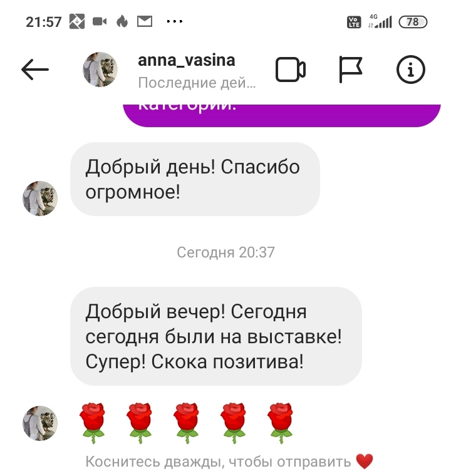Tap the three dots in status bar

pyautogui.click(x=175, y=21)
